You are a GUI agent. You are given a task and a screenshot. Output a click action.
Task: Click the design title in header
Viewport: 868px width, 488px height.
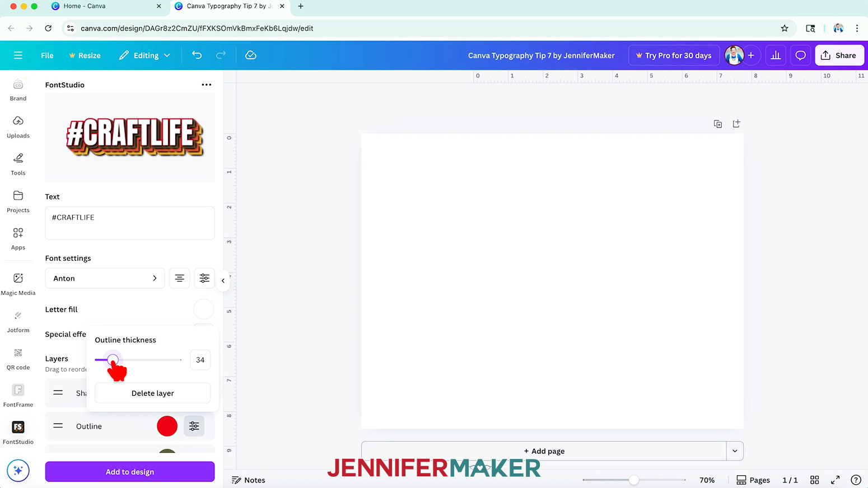541,55
